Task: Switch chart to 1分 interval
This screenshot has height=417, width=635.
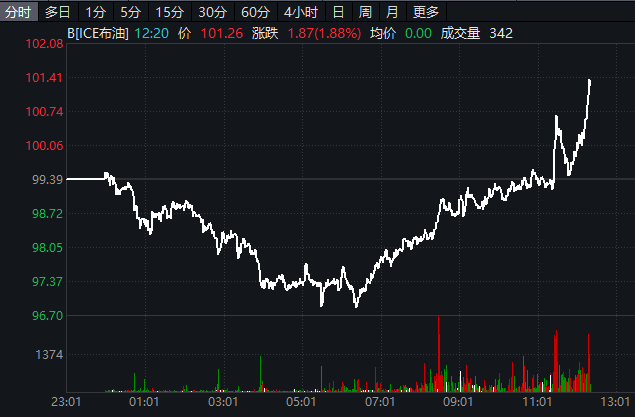Action: coord(95,12)
